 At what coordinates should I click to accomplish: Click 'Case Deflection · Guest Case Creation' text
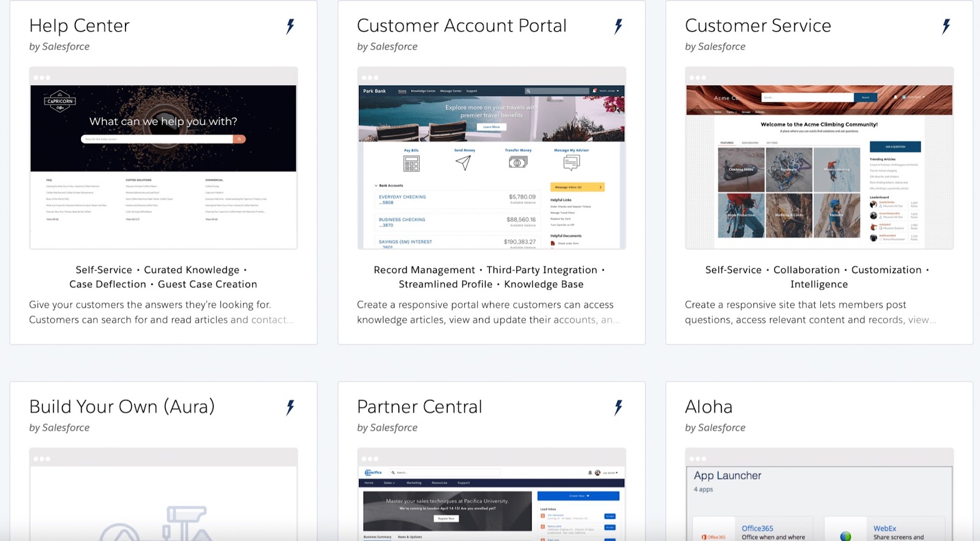click(163, 284)
